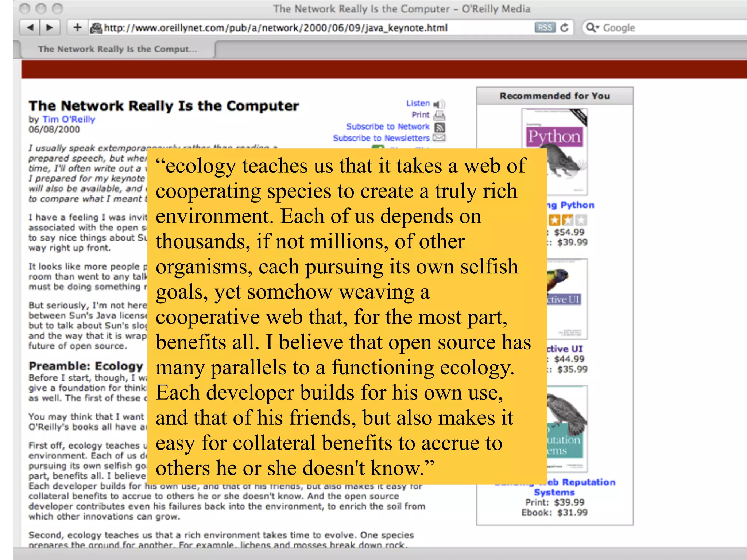The height and width of the screenshot is (560, 747).
Task: Open the Subscribe to Network link
Action: (x=388, y=127)
